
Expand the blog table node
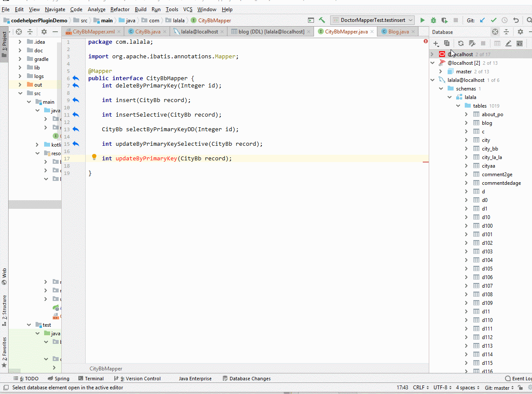466,123
